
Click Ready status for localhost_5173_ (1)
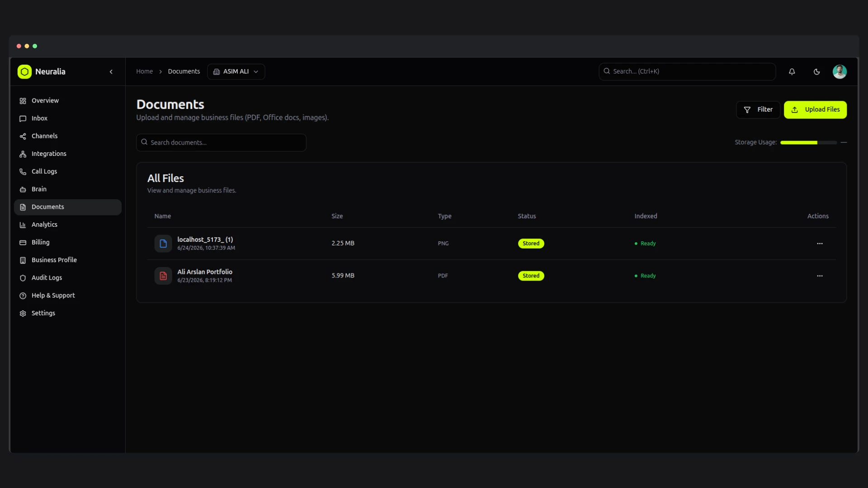coord(645,244)
